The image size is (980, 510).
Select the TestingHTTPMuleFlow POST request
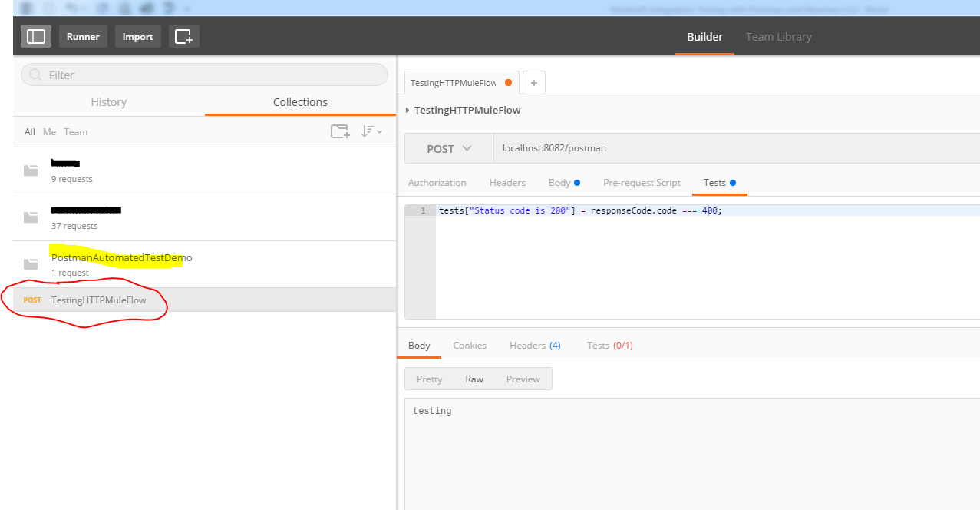point(205,300)
